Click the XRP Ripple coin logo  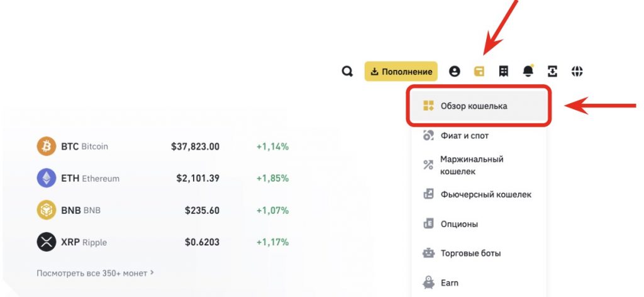pyautogui.click(x=47, y=242)
